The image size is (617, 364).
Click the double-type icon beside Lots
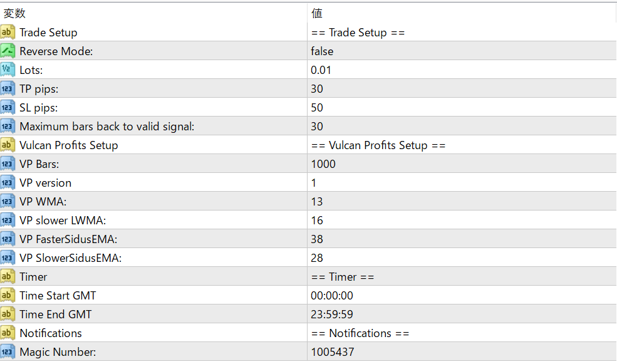coord(8,70)
